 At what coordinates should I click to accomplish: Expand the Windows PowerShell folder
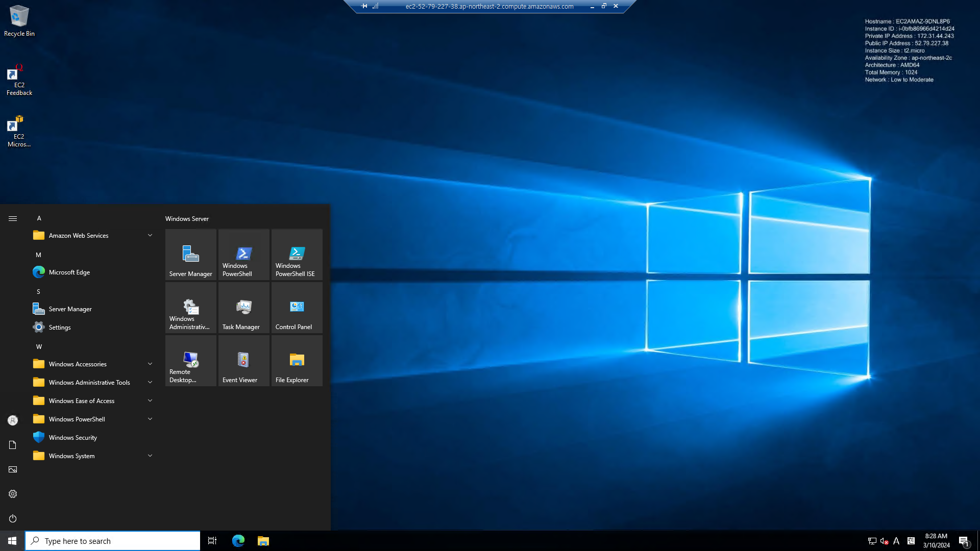click(x=93, y=419)
